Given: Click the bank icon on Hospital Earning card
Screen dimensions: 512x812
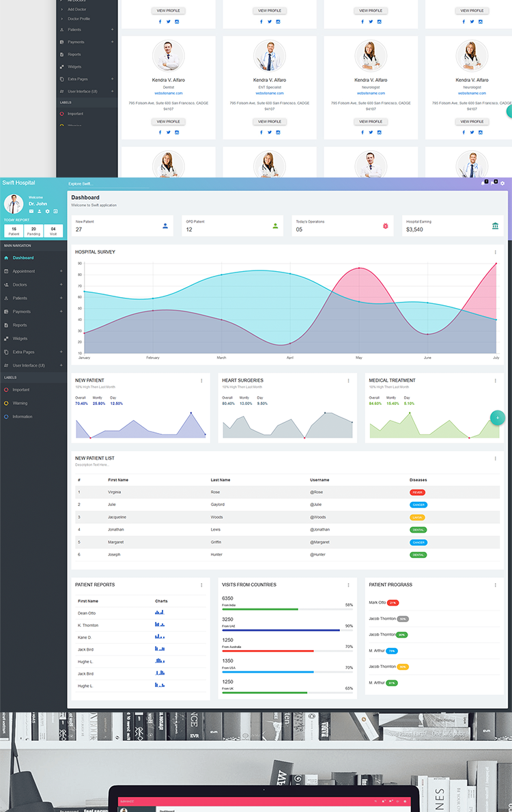Looking at the screenshot, I should point(495,226).
